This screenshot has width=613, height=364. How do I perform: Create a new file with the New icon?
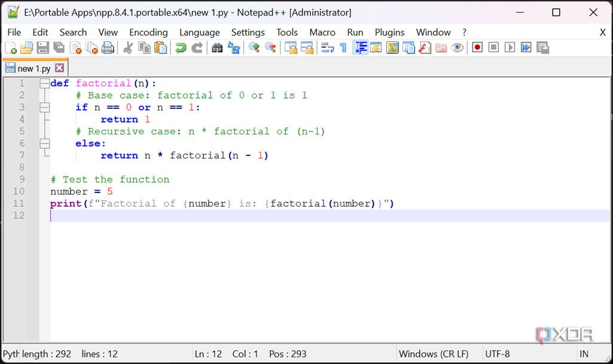coord(11,48)
